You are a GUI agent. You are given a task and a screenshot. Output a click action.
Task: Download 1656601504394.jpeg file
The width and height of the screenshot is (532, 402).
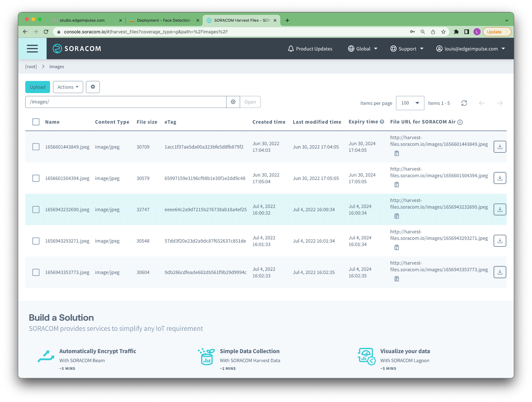tap(500, 178)
